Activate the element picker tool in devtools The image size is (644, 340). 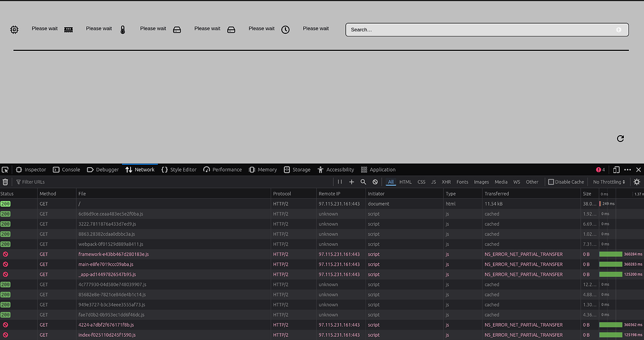coord(5,170)
